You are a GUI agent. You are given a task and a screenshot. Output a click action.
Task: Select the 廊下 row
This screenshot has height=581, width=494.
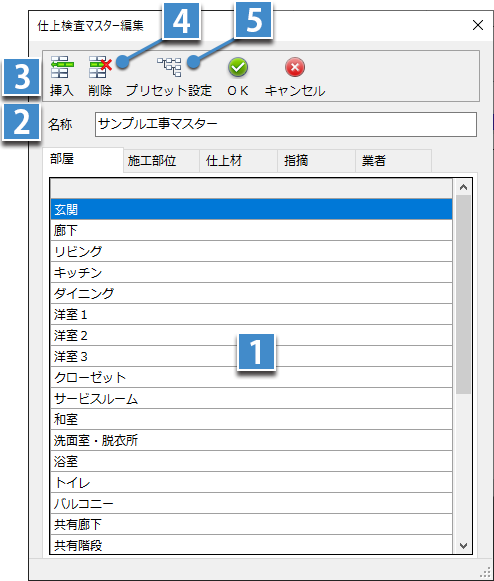(x=251, y=230)
